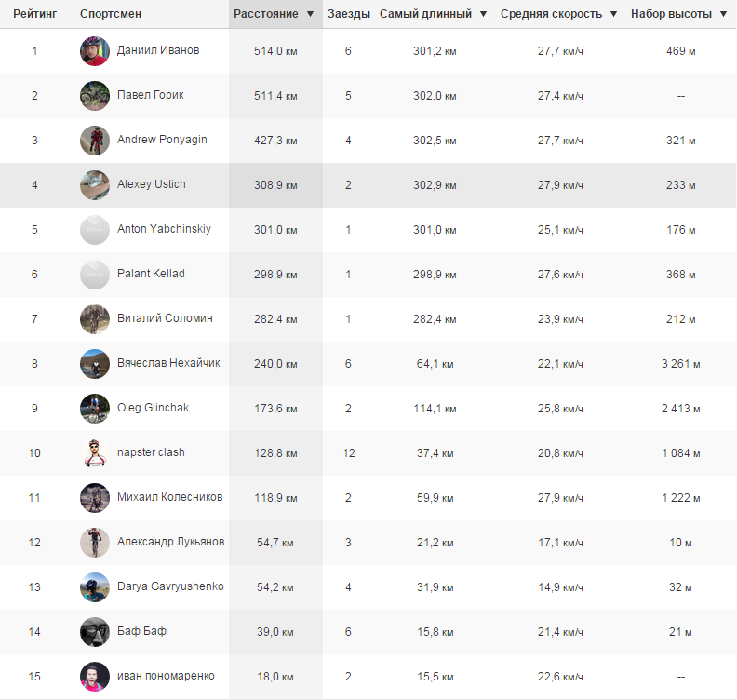Click Andrew Ponyagin's avatar image
This screenshot has height=700, width=737.
pyautogui.click(x=95, y=141)
